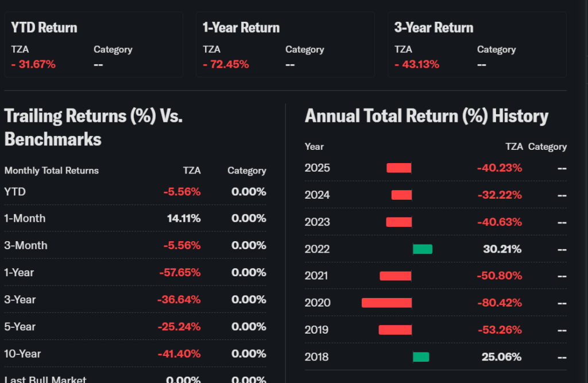Click the long red 2020 return bar
Screen dimensions: 588x383
point(386,303)
